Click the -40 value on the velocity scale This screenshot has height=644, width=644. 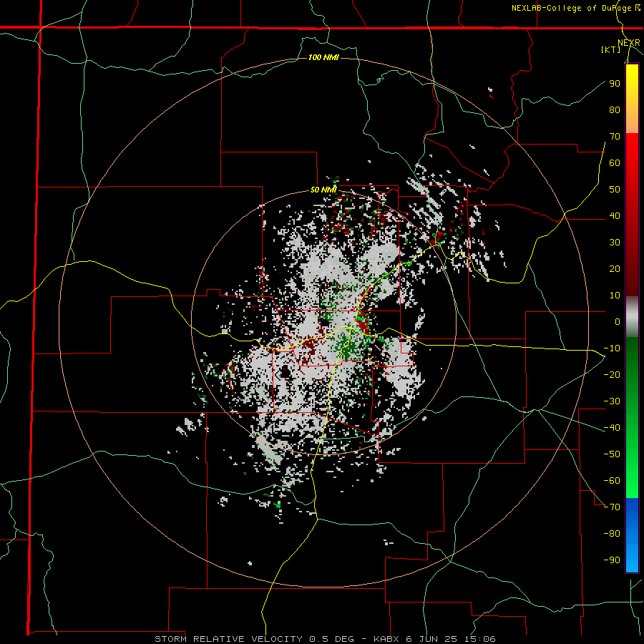(x=612, y=428)
